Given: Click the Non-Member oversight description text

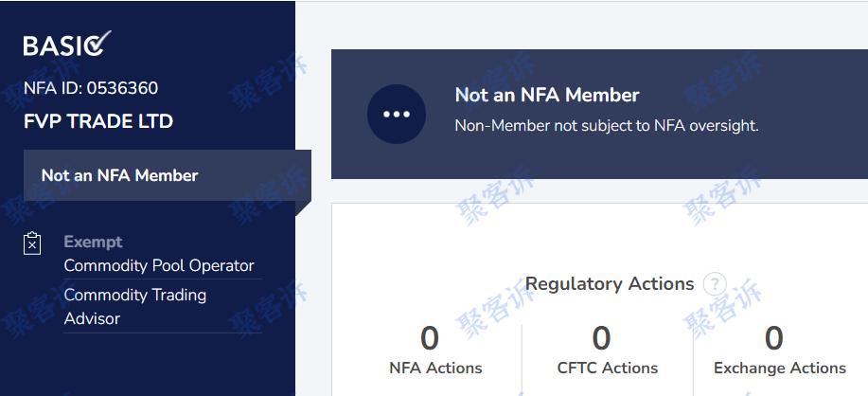Looking at the screenshot, I should click(x=606, y=126).
